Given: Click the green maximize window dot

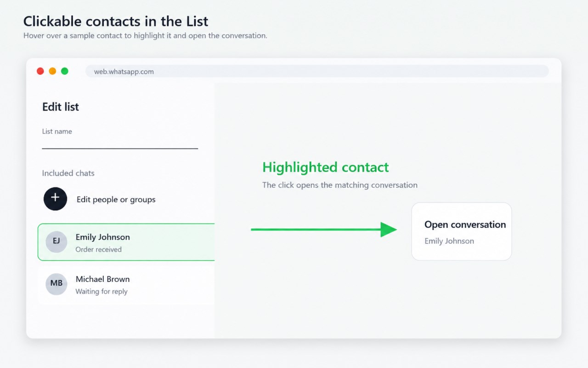Looking at the screenshot, I should tap(65, 71).
